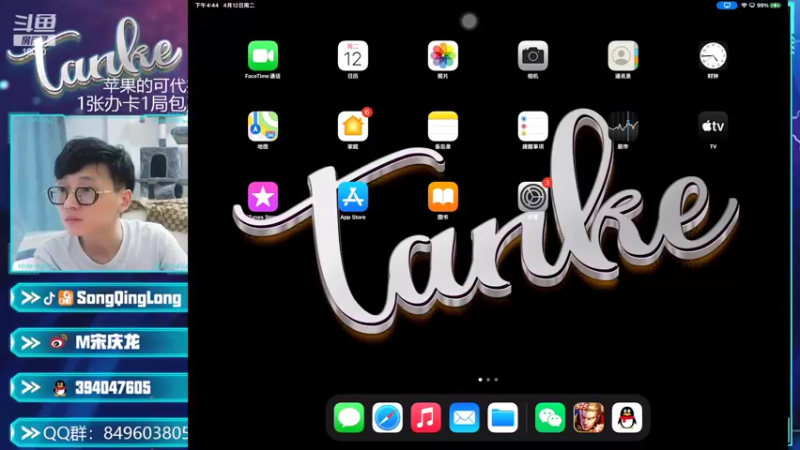Click the M宋庆龙 Weibo banner
The image size is (800, 450).
[x=99, y=342]
